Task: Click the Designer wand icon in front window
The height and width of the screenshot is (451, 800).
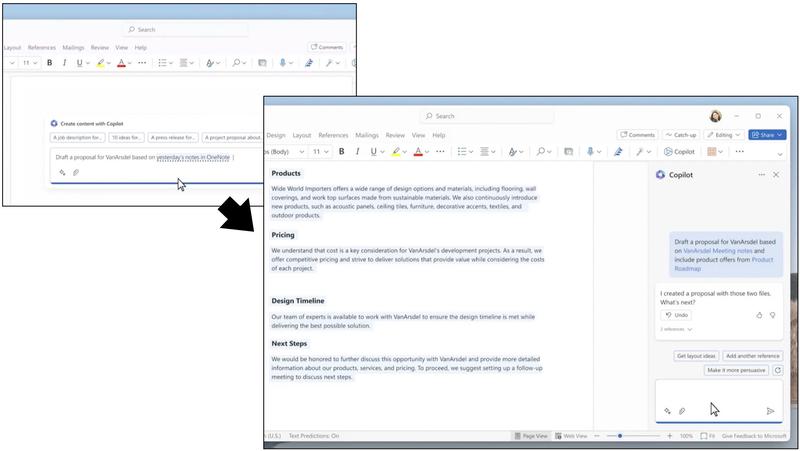Action: coord(639,152)
